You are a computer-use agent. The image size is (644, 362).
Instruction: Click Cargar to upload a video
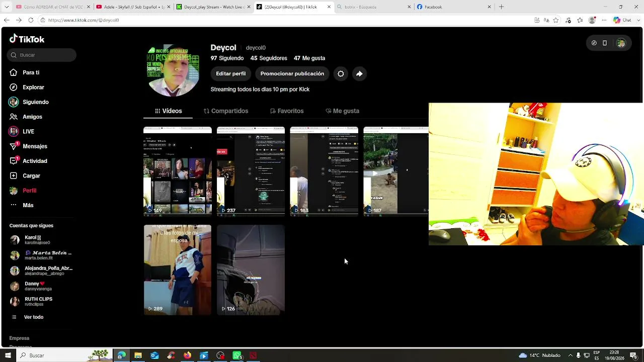(25, 175)
